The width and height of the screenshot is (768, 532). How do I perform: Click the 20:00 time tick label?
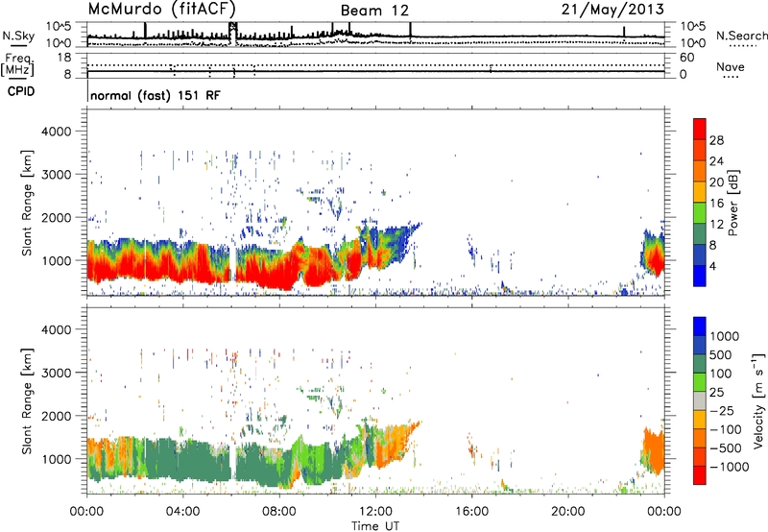pos(567,512)
